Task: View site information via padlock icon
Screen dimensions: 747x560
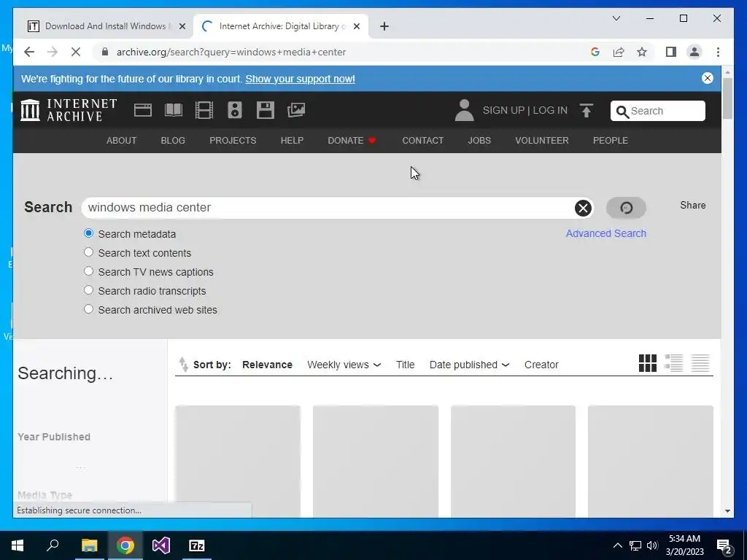Action: 105,52
